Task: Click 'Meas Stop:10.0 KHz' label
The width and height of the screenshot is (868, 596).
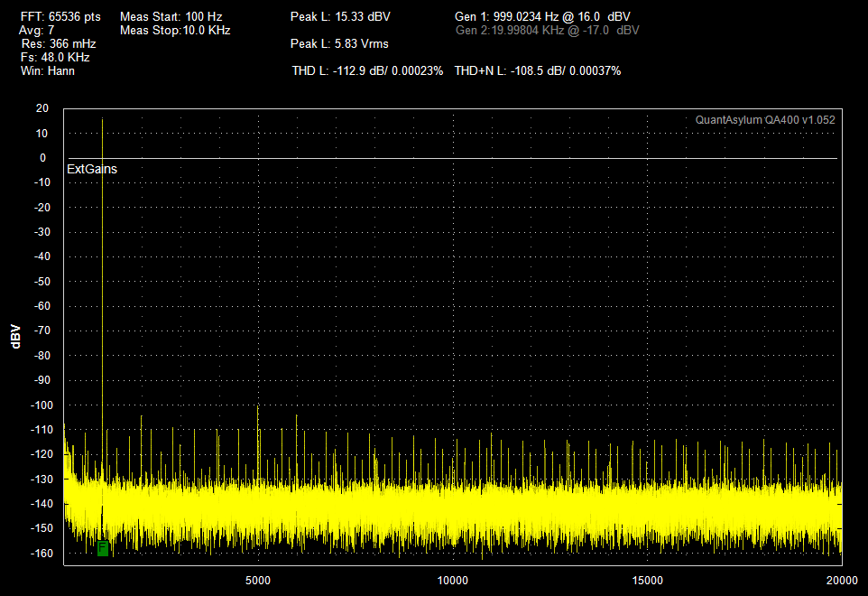Action: pyautogui.click(x=175, y=31)
